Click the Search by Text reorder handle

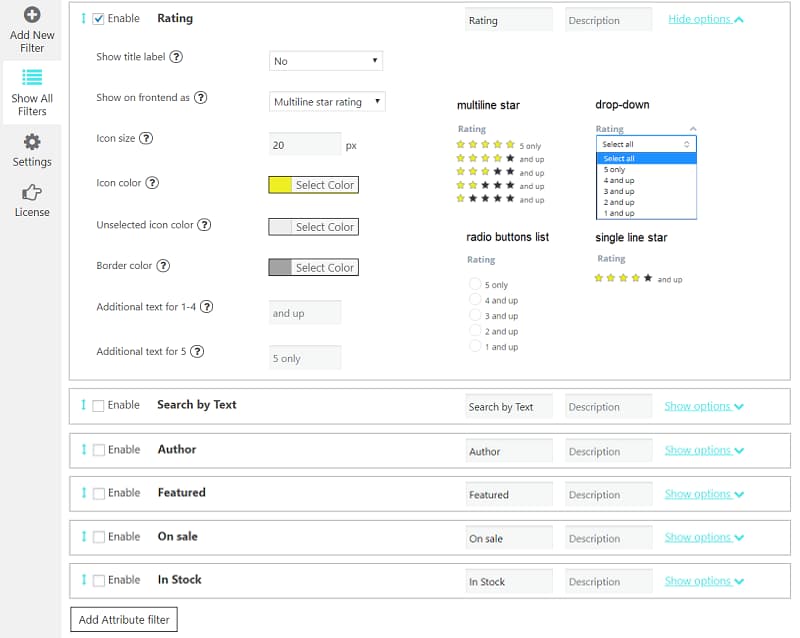coord(84,405)
